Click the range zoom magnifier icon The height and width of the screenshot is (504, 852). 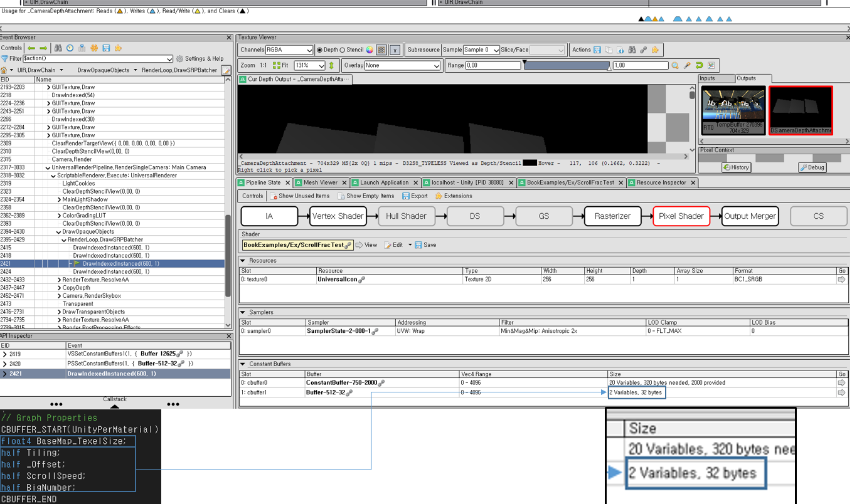(x=675, y=65)
